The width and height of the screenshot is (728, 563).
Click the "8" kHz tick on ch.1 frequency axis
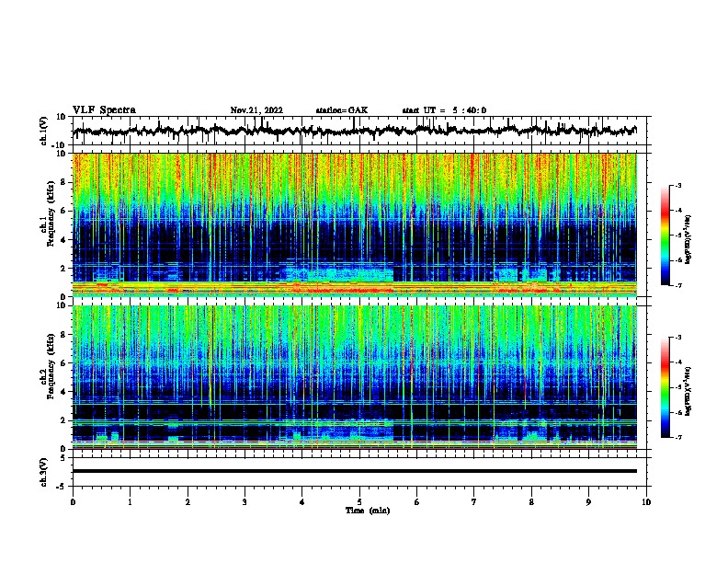[x=63, y=182]
